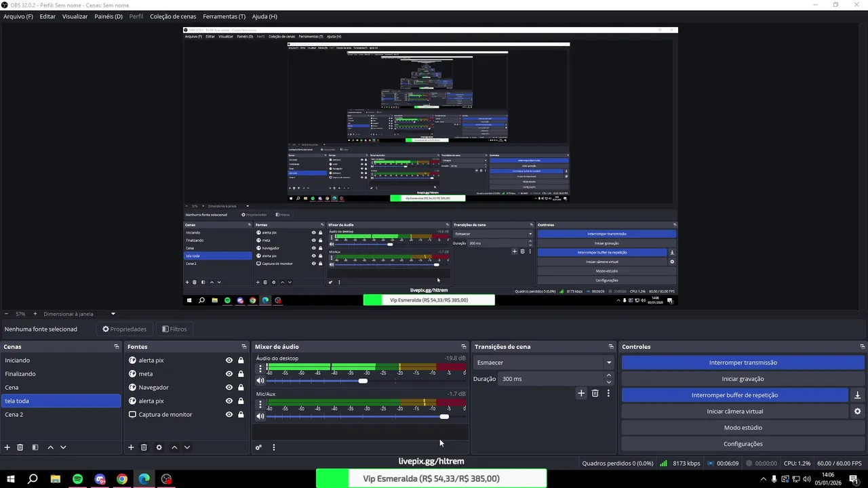The height and width of the screenshot is (488, 868).
Task: Open Spotify from the taskbar
Action: click(77, 479)
